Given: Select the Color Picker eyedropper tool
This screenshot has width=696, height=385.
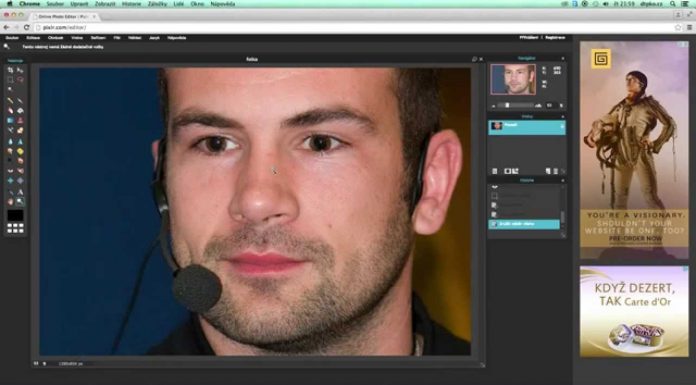Looking at the screenshot, I should coord(10,192).
